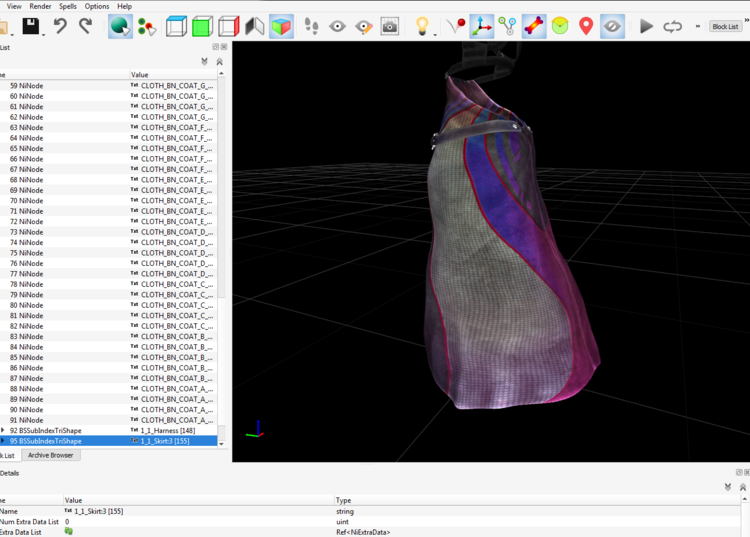Image resolution: width=750 pixels, height=537 pixels.
Task: Open the Render menu
Action: pos(40,6)
